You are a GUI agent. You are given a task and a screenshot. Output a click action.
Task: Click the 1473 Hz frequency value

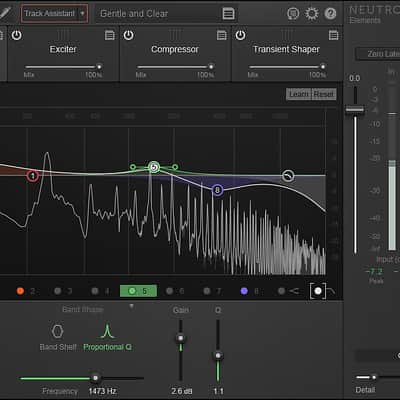(x=103, y=391)
